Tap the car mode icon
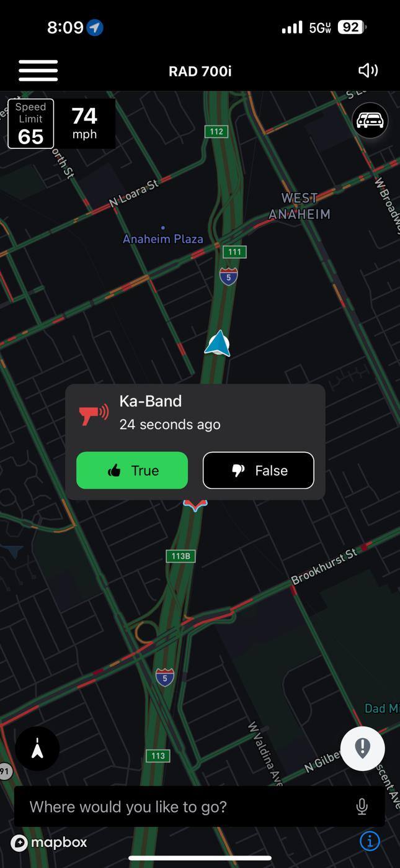Image resolution: width=400 pixels, height=868 pixels. pos(370,120)
